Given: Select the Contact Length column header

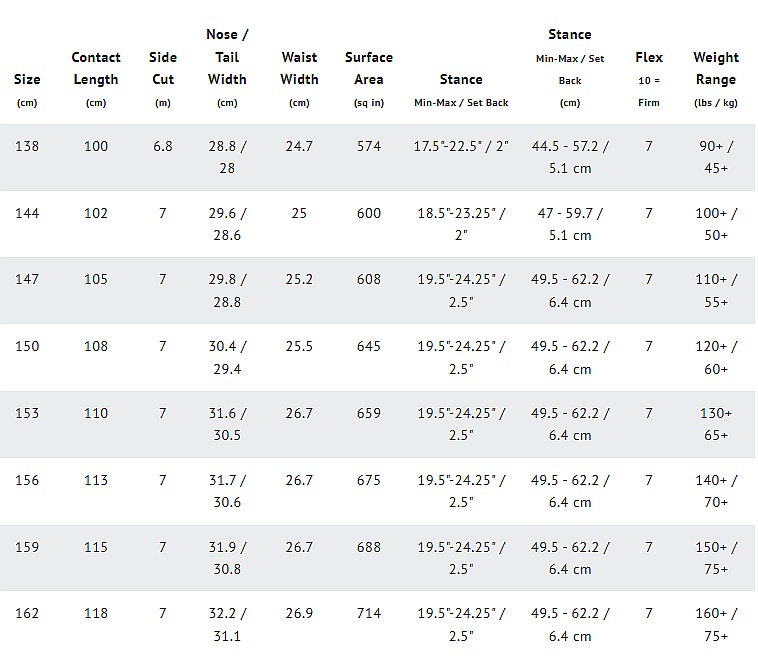Looking at the screenshot, I should point(96,68).
